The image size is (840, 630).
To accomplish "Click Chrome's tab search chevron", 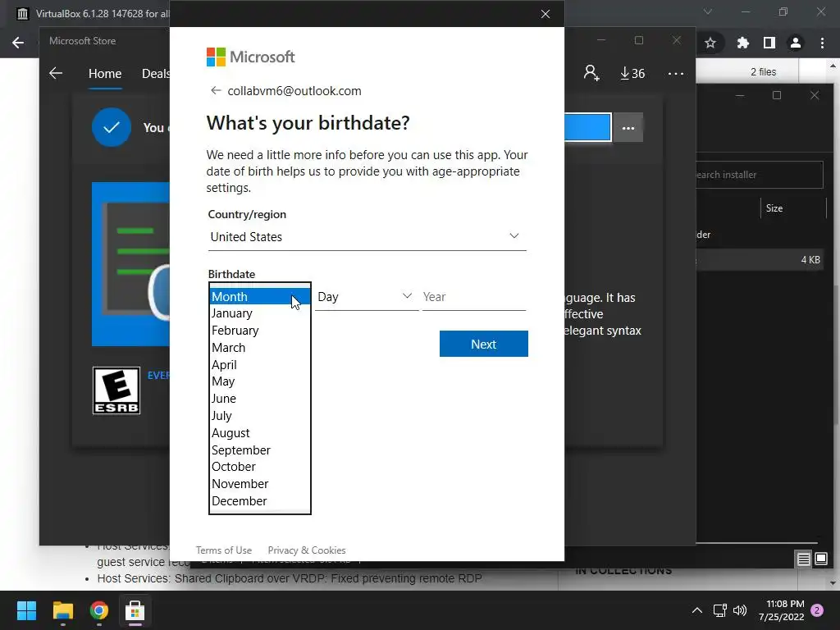I will (x=708, y=11).
